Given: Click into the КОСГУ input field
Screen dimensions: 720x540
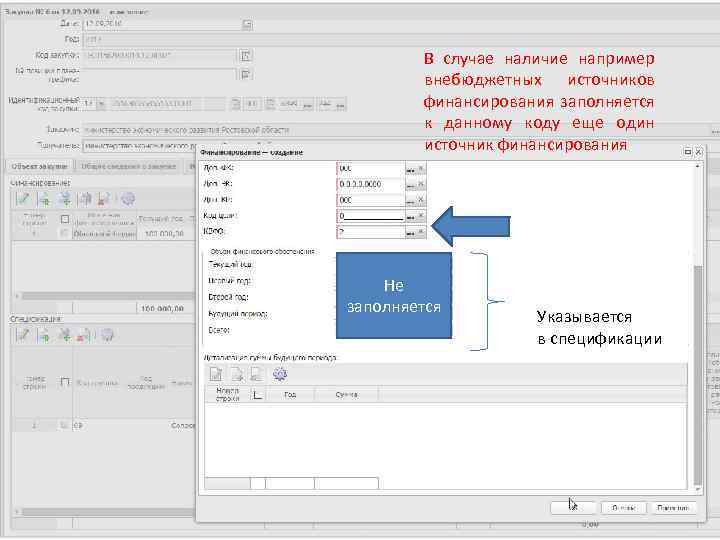Looking at the screenshot, I should [371, 232].
